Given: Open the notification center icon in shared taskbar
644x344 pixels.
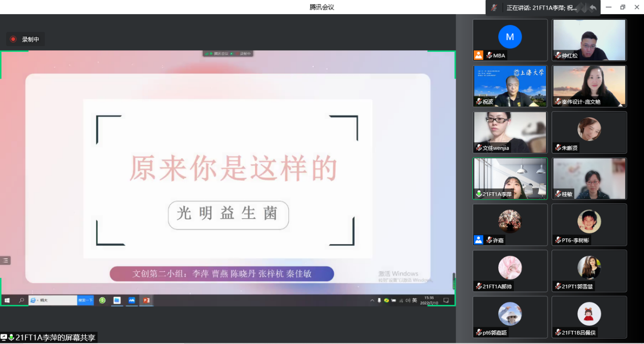Looking at the screenshot, I should tap(446, 300).
